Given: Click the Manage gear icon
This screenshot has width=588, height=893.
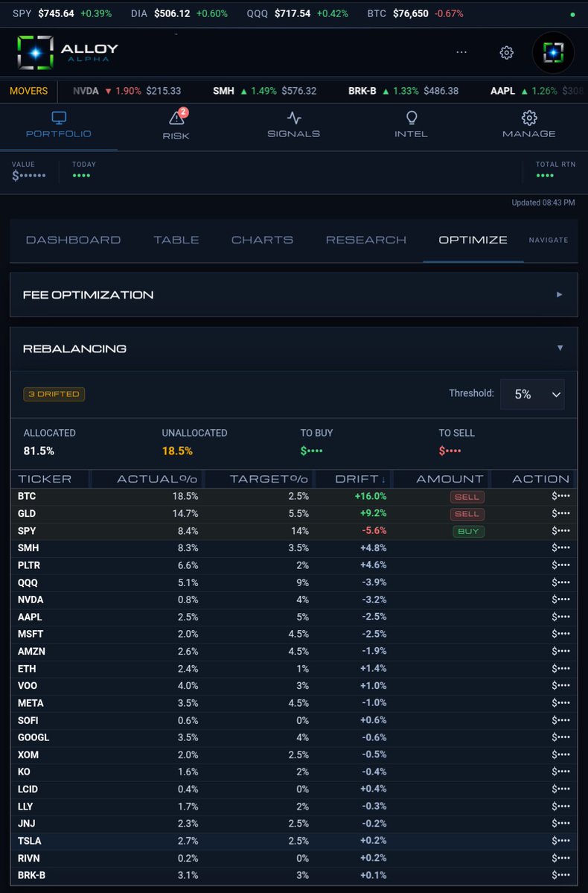Looking at the screenshot, I should [x=528, y=118].
